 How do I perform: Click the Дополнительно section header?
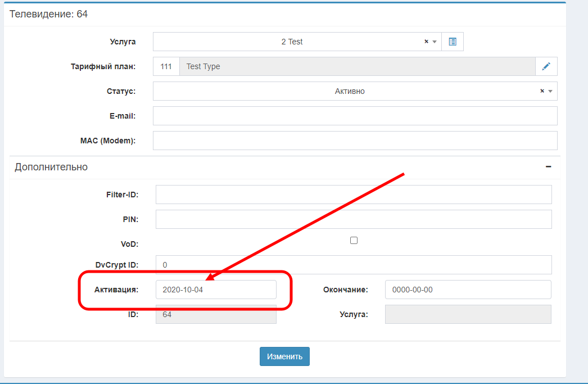[51, 167]
